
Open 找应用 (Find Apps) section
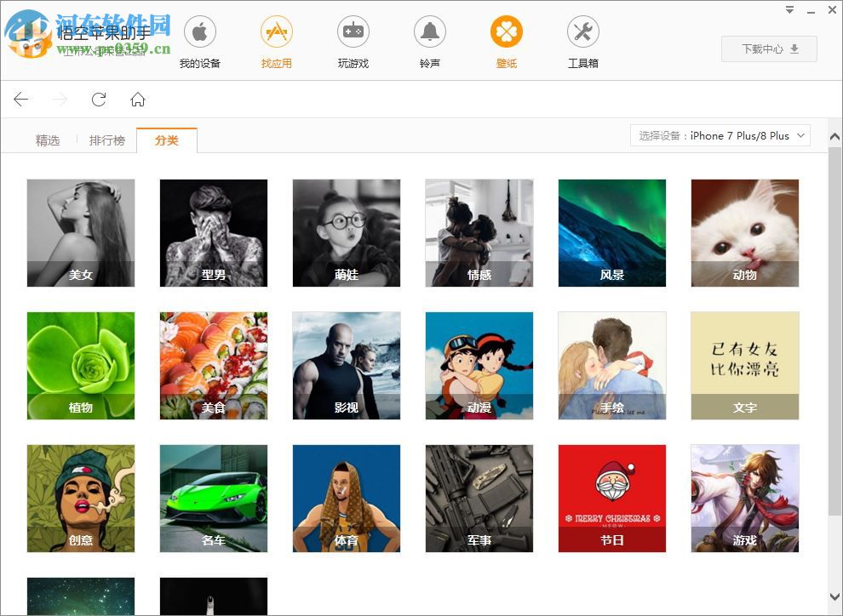277,42
